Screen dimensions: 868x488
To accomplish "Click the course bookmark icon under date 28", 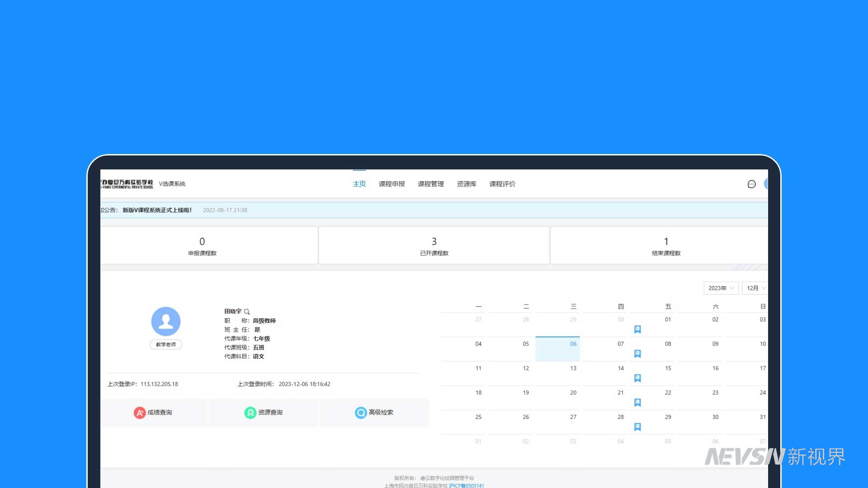I will tap(637, 427).
